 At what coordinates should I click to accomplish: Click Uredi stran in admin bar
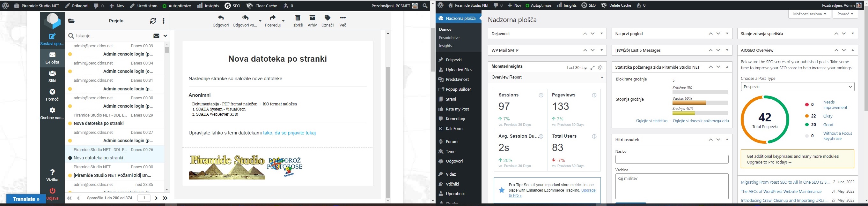point(143,6)
